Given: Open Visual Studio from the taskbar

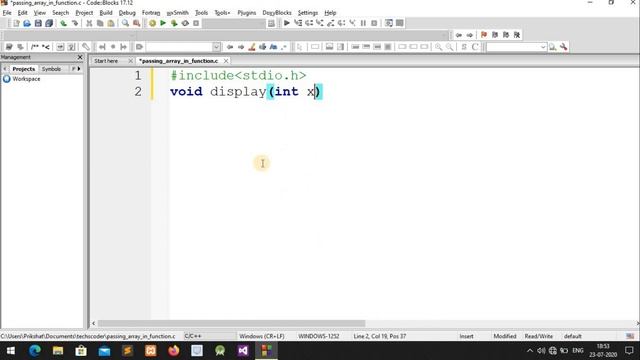Looking at the screenshot, I should tap(243, 351).
